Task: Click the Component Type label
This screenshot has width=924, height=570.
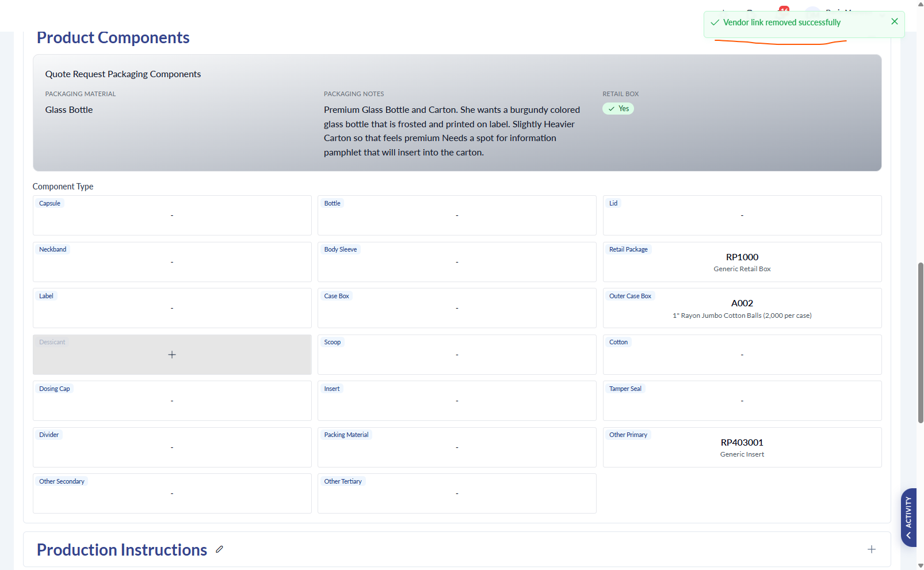Action: coord(63,187)
